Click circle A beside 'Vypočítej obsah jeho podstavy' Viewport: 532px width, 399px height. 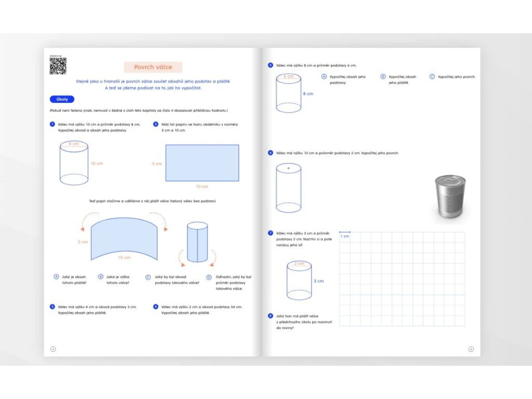(324, 76)
